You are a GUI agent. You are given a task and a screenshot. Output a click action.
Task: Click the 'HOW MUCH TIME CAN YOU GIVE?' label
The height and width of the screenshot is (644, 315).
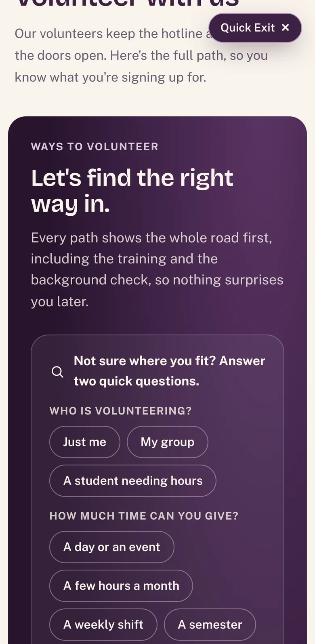pos(144,516)
